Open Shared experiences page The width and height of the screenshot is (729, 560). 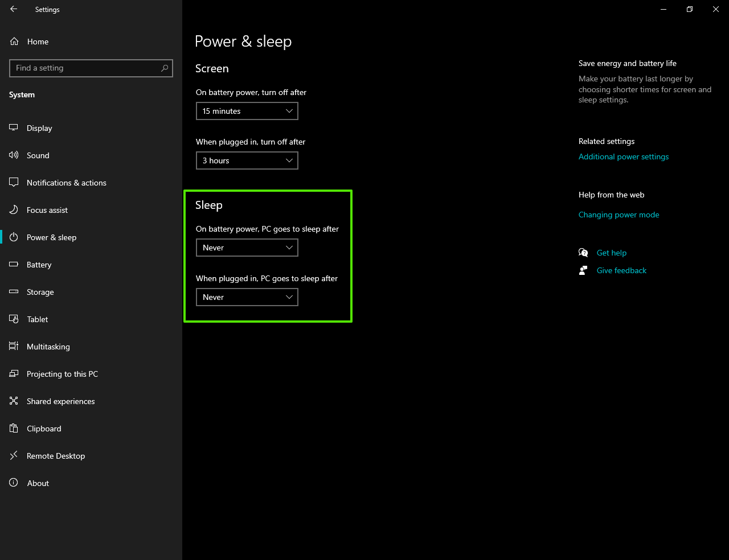coord(91,401)
